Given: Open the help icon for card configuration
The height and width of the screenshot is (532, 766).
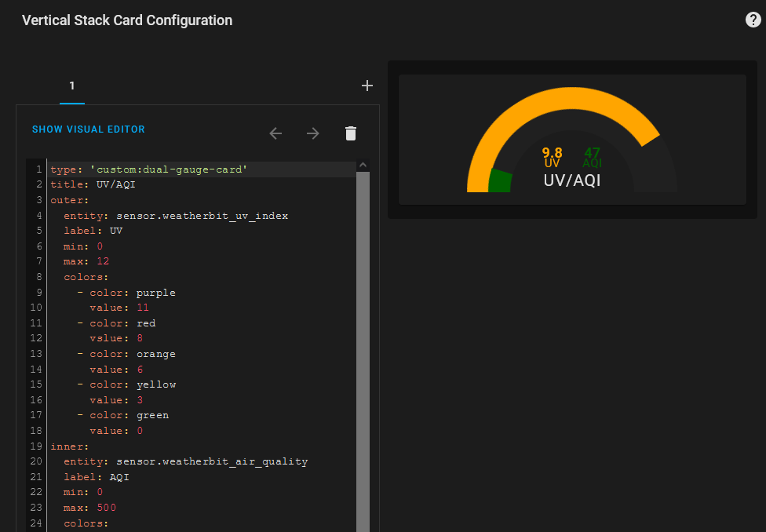Looking at the screenshot, I should tap(753, 20).
